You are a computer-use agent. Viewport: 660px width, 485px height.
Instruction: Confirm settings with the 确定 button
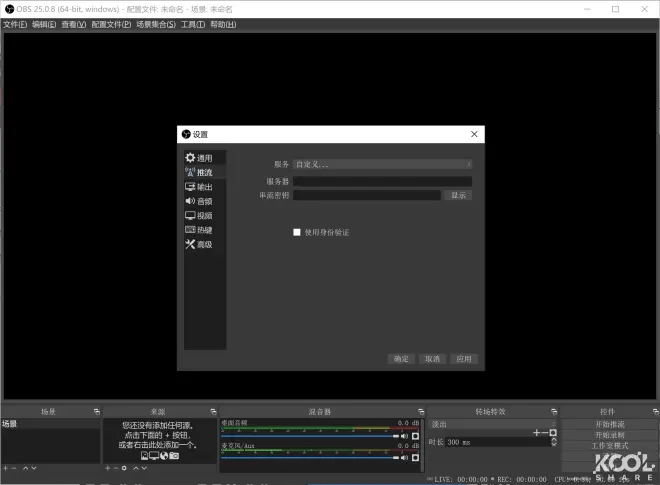point(401,359)
